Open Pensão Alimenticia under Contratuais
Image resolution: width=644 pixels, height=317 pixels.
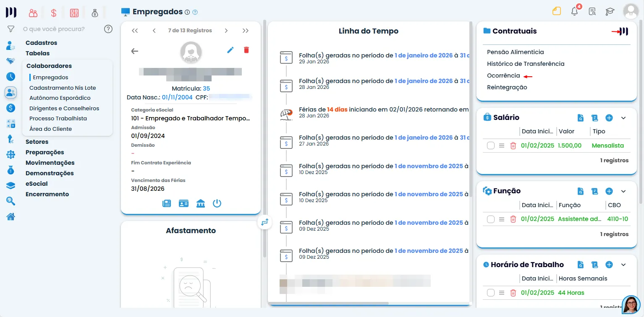point(516,52)
